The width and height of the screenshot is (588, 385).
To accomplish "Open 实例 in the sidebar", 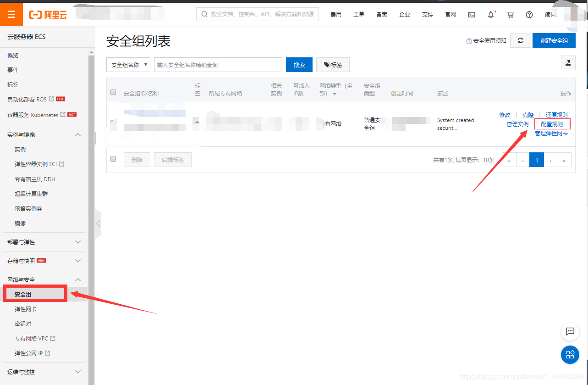I will pos(20,149).
